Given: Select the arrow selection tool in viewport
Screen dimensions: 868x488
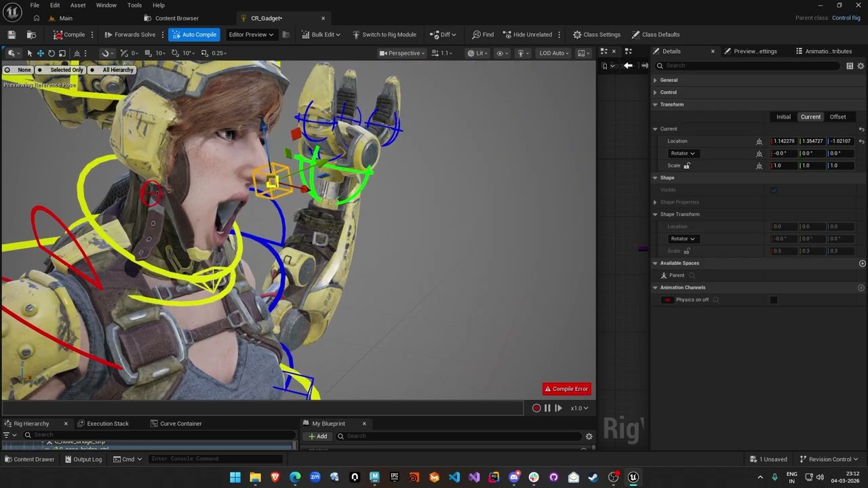Looking at the screenshot, I should click(29, 53).
